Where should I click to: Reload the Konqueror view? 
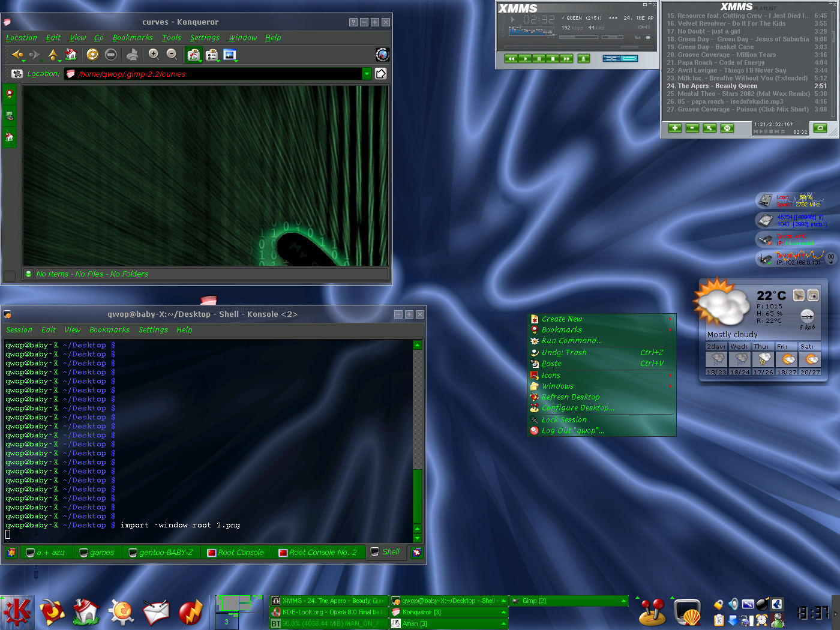pos(92,55)
